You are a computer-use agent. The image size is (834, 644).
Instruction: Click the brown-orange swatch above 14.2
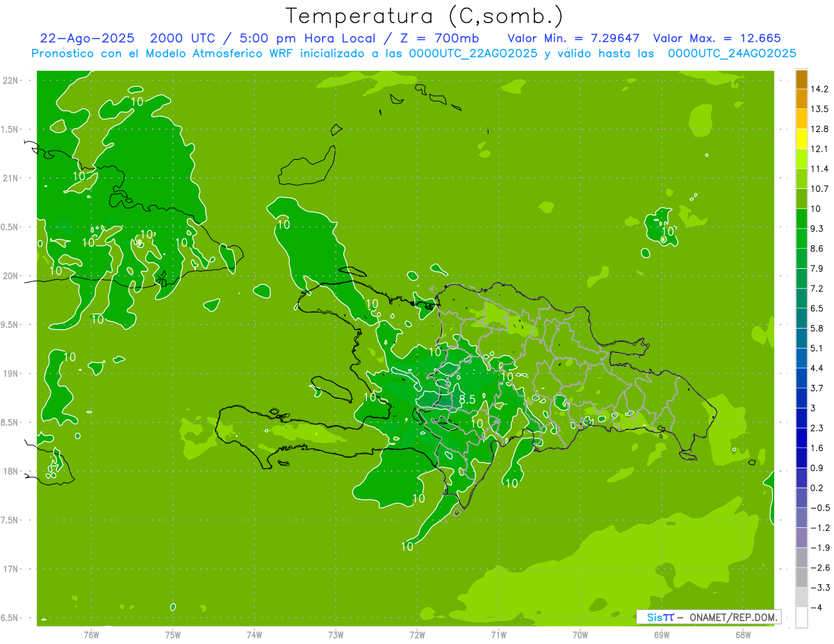(x=801, y=79)
